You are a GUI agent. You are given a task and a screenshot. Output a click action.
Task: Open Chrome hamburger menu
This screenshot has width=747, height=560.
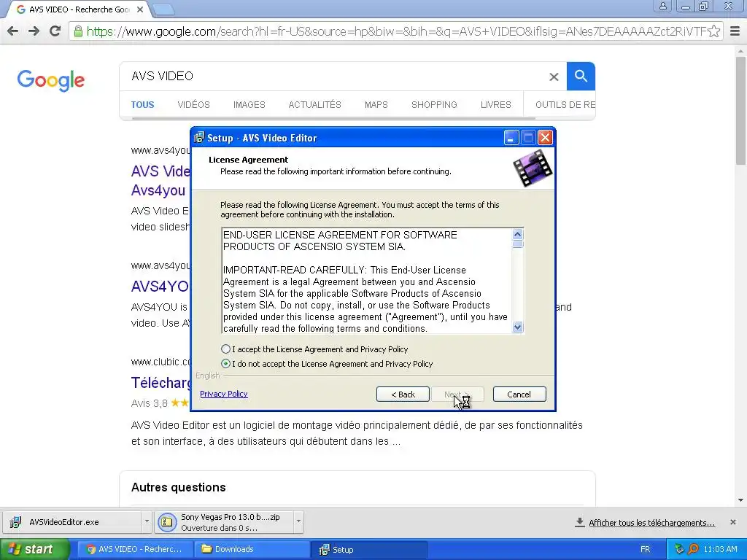[x=735, y=31]
